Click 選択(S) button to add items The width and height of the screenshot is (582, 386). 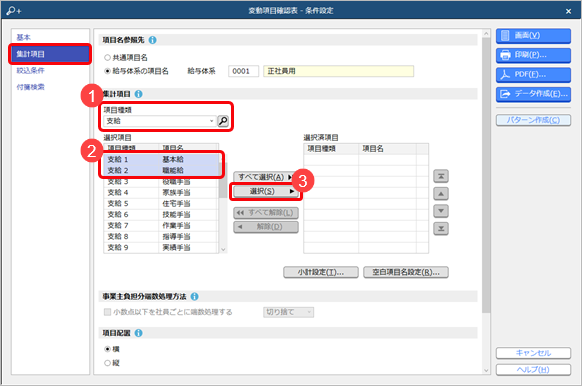(x=266, y=191)
